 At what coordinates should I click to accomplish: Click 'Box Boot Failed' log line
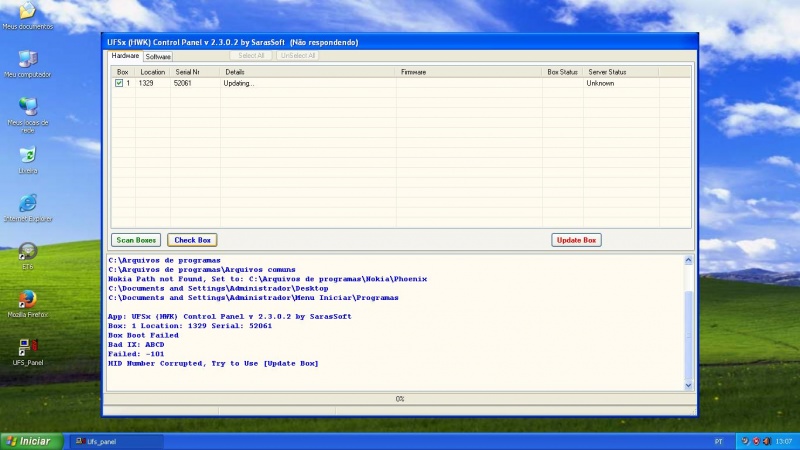click(x=143, y=335)
